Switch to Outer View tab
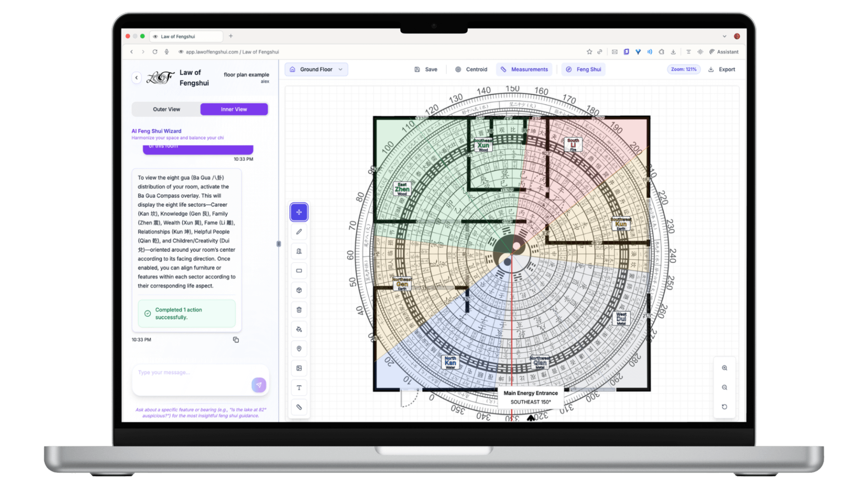Image resolution: width=868 pixels, height=488 pixels. tap(166, 109)
